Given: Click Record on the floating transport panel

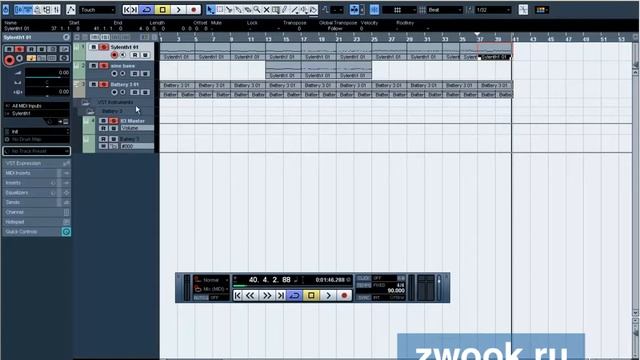Looking at the screenshot, I should pyautogui.click(x=344, y=296).
